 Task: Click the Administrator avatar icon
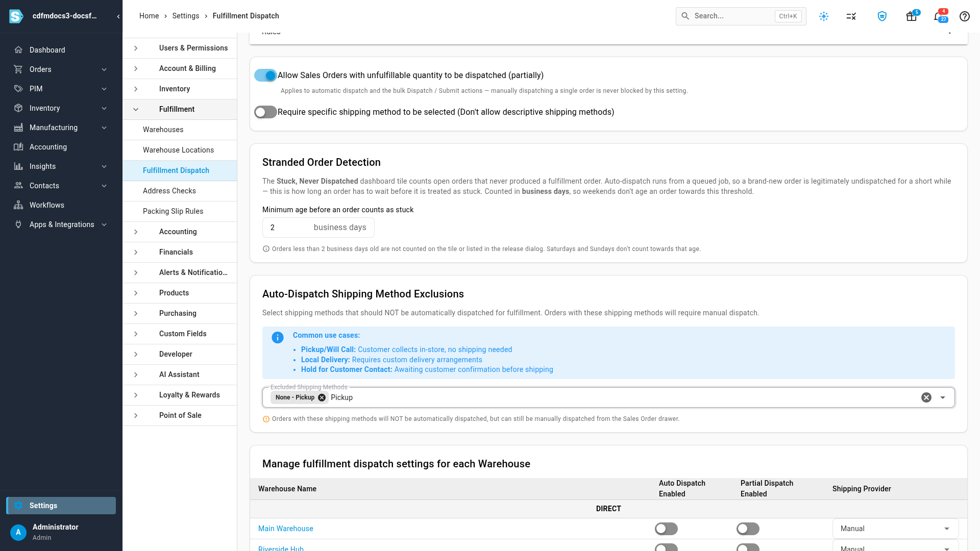tap(18, 532)
